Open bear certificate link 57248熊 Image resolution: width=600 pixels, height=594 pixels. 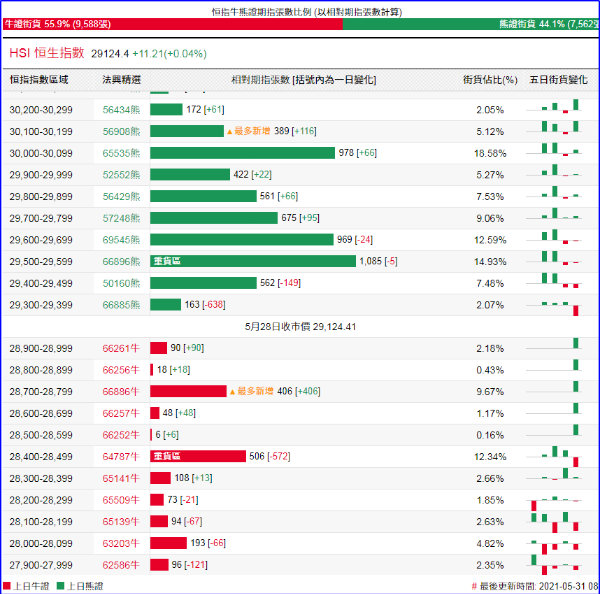click(121, 218)
